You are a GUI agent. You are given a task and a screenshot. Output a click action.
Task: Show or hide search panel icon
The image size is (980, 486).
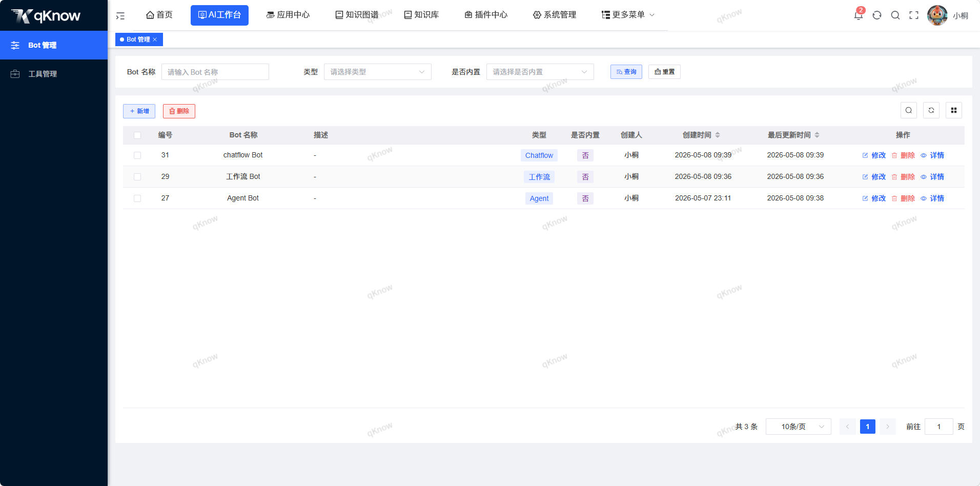(x=909, y=110)
